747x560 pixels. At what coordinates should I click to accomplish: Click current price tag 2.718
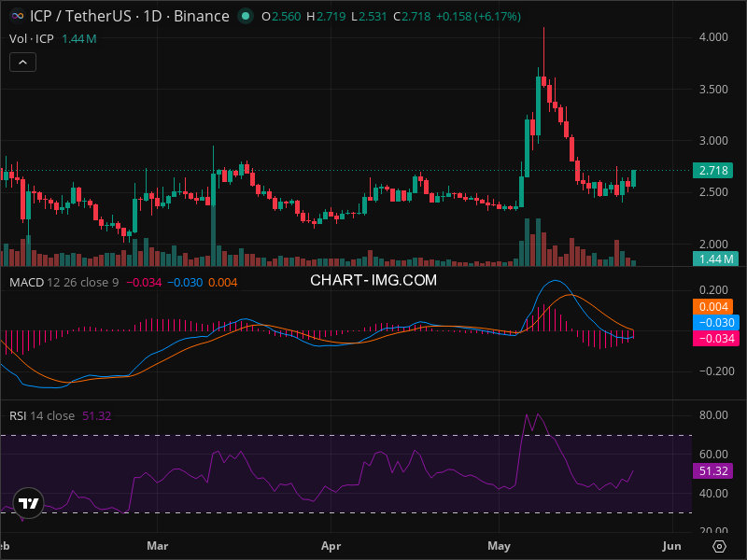712,171
